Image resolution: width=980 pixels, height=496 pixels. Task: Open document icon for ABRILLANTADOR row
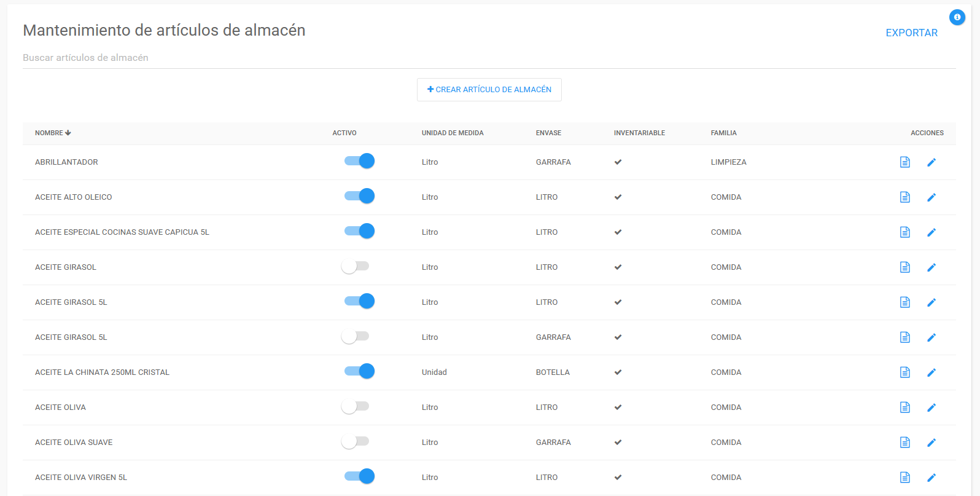(x=904, y=162)
